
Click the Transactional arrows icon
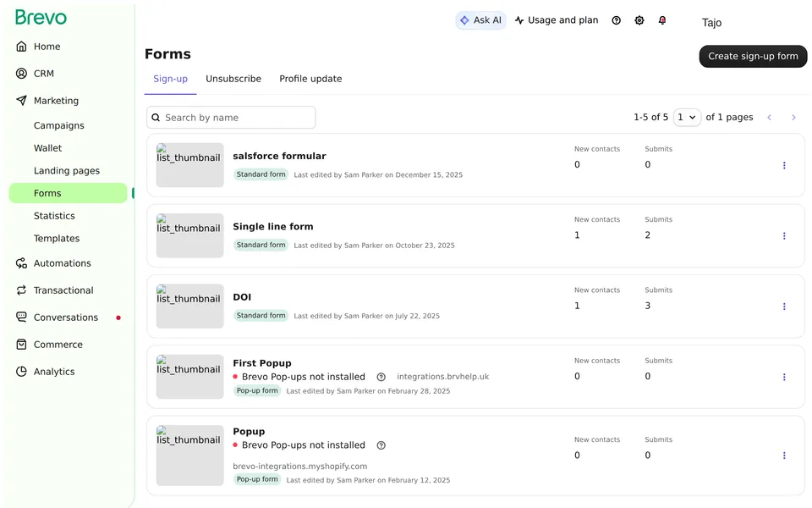[x=21, y=290]
